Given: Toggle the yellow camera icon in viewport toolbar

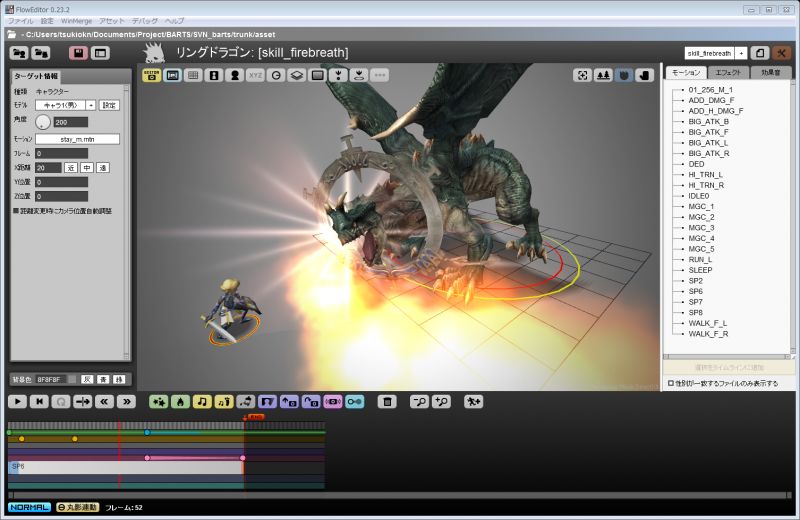Looking at the screenshot, I should 152,75.
